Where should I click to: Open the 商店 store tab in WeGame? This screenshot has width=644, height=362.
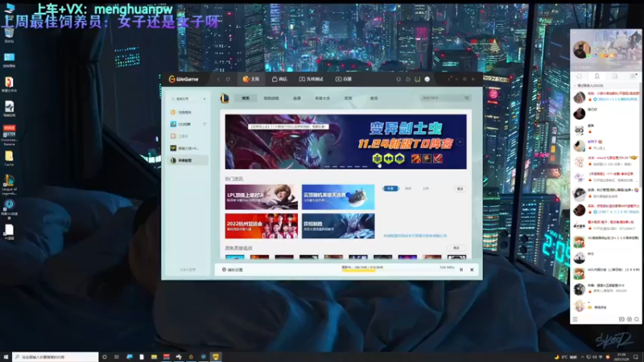tap(279, 79)
